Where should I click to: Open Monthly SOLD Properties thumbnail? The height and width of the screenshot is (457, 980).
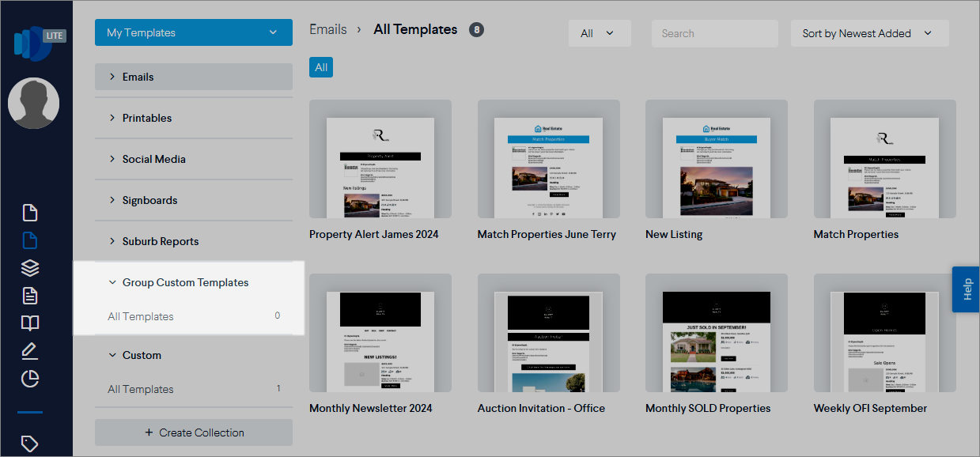tap(717, 333)
